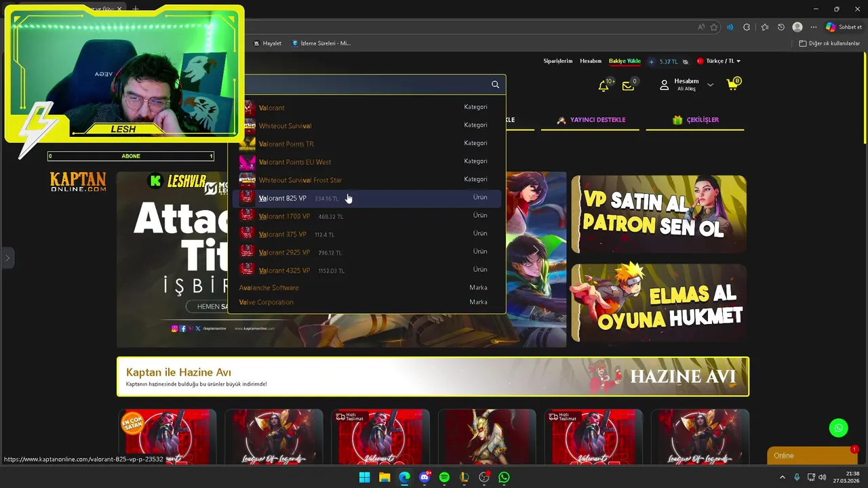Select Avalanche Software brand suggestion
Viewport: 868px width, 488px height.
366,287
